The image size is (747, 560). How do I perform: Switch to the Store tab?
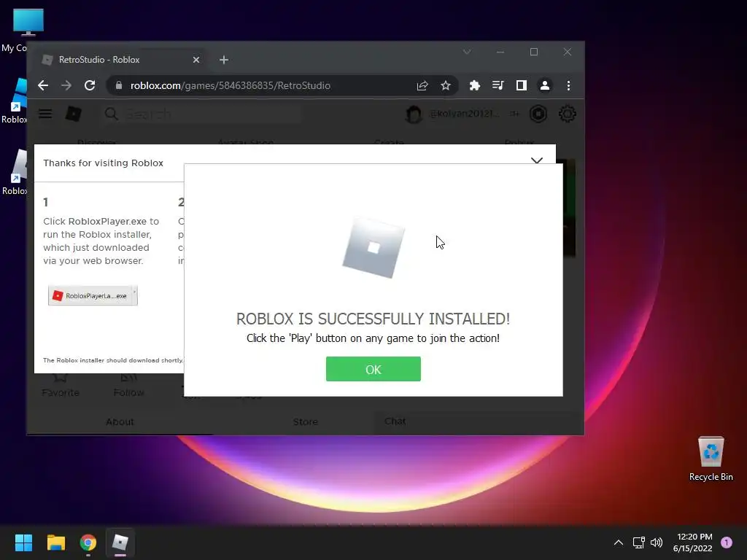[x=306, y=422]
